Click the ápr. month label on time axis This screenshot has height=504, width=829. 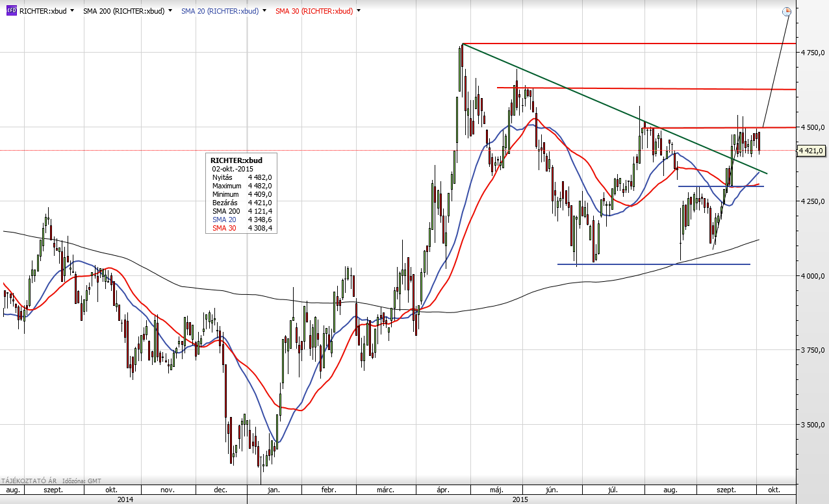pos(442,490)
